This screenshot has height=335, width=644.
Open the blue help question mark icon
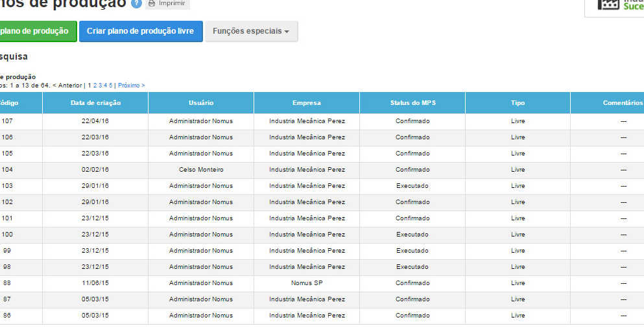tap(136, 3)
